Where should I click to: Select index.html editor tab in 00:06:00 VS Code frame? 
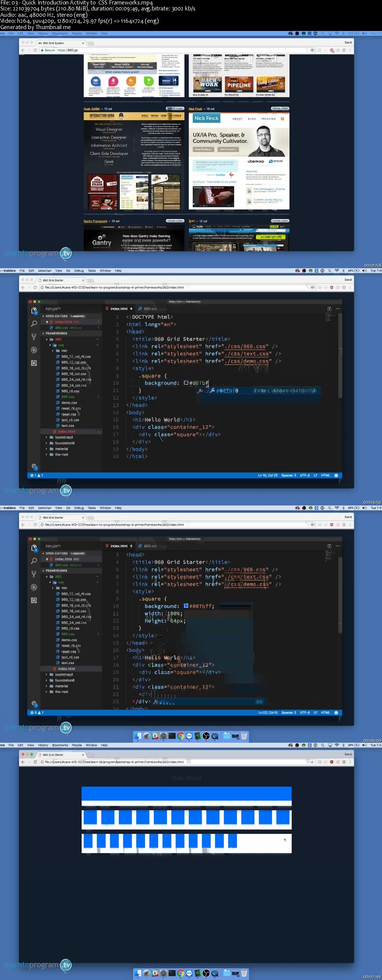pyautogui.click(x=119, y=546)
